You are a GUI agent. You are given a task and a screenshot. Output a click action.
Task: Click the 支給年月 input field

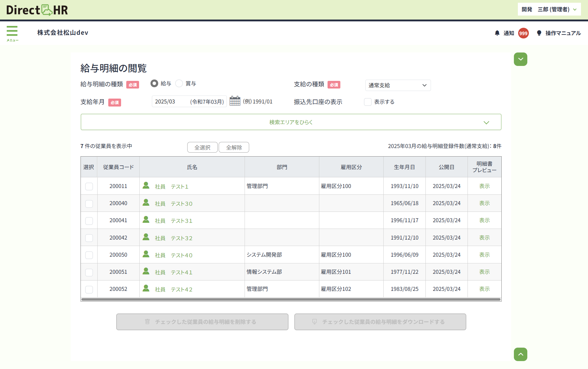(189, 102)
